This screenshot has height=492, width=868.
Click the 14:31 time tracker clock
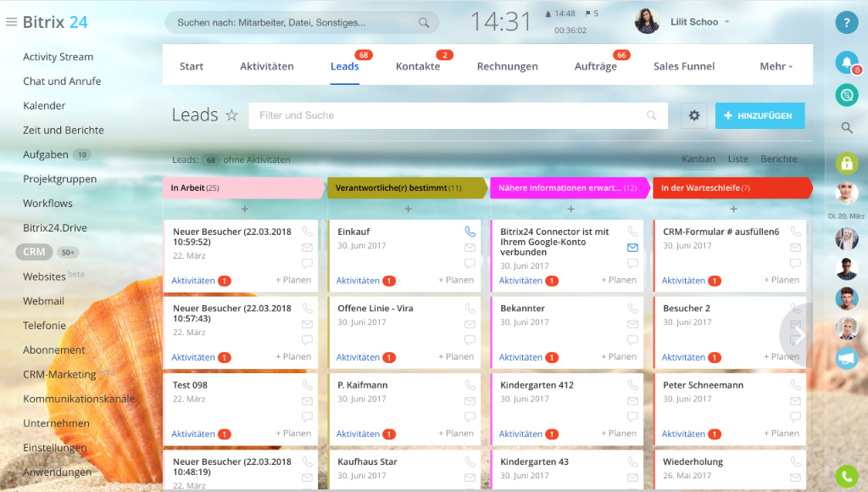(x=501, y=22)
